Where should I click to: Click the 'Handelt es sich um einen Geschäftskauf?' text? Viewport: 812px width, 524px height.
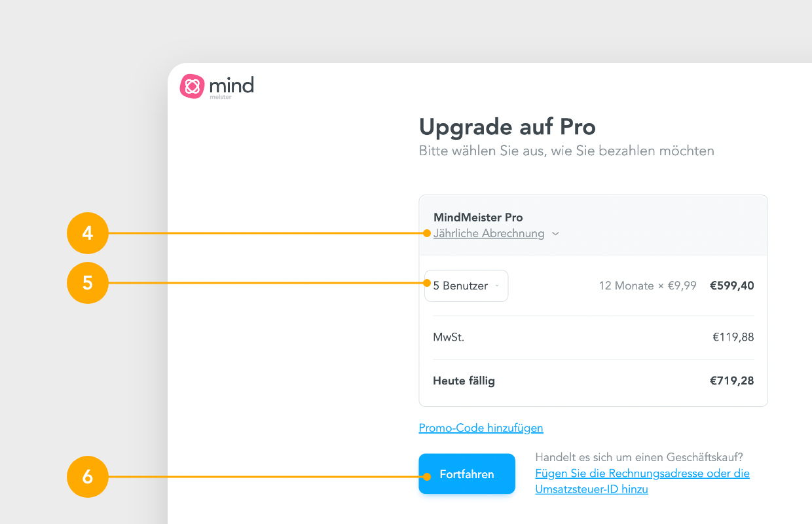click(x=639, y=457)
